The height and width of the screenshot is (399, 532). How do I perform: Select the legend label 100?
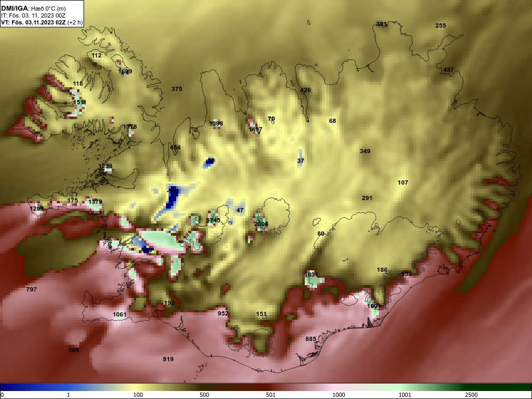coord(138,395)
